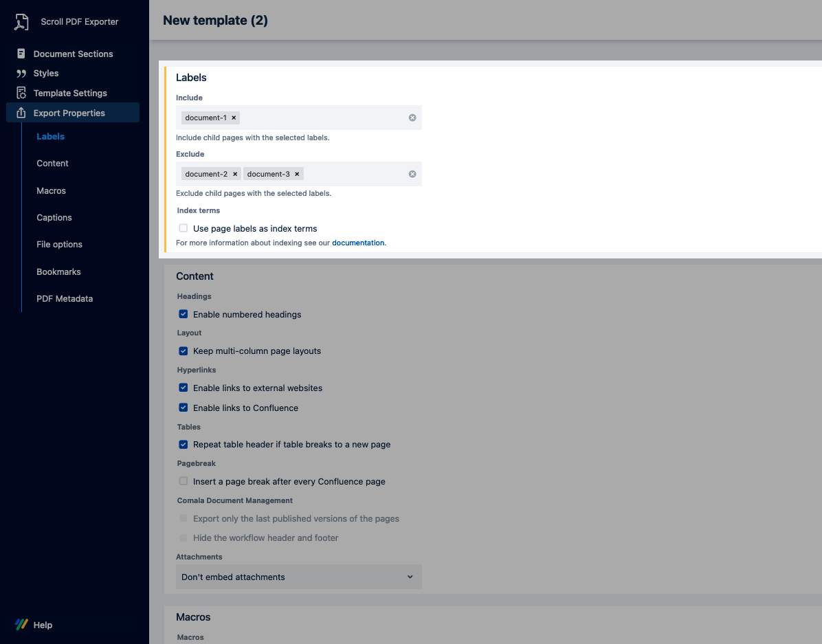Viewport: 822px width, 644px height.
Task: Toggle Insert a page break after every page
Action: [x=184, y=481]
